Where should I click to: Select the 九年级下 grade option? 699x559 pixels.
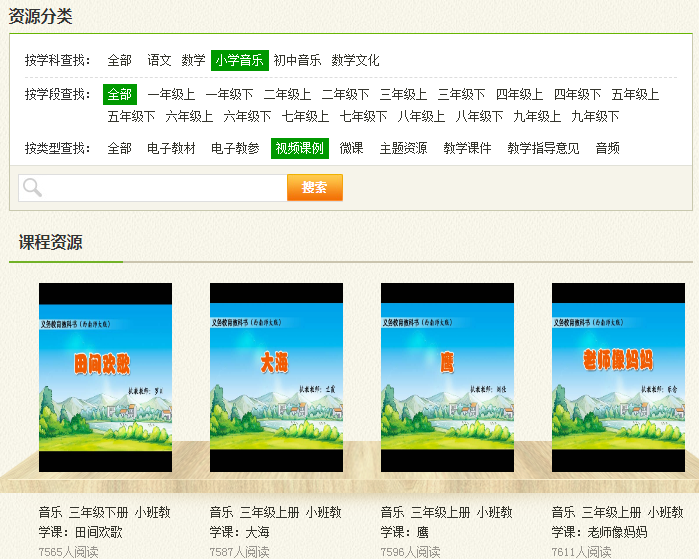(595, 116)
